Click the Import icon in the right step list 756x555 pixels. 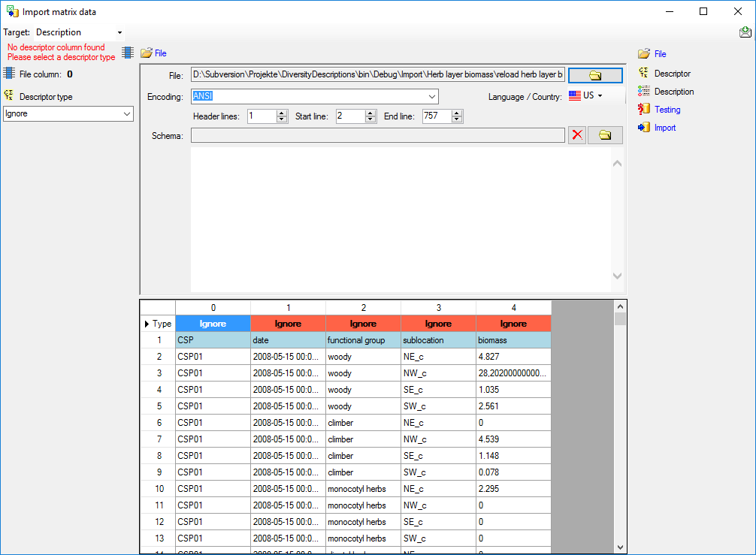pyautogui.click(x=644, y=127)
